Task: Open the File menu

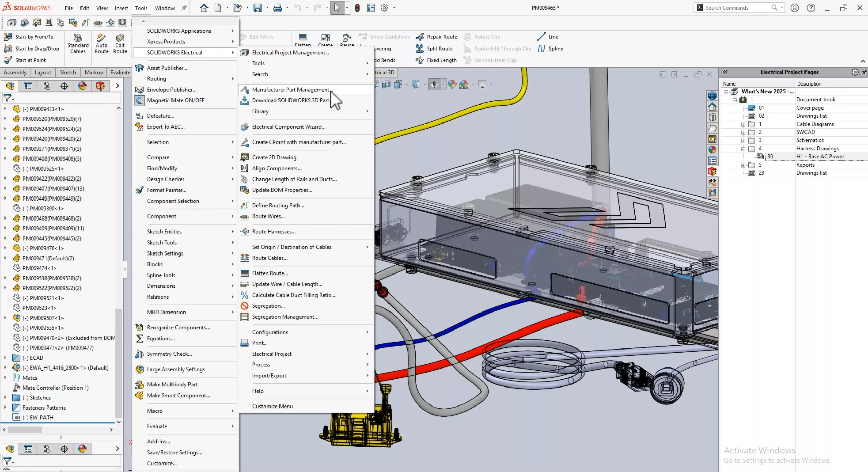Action: click(69, 8)
